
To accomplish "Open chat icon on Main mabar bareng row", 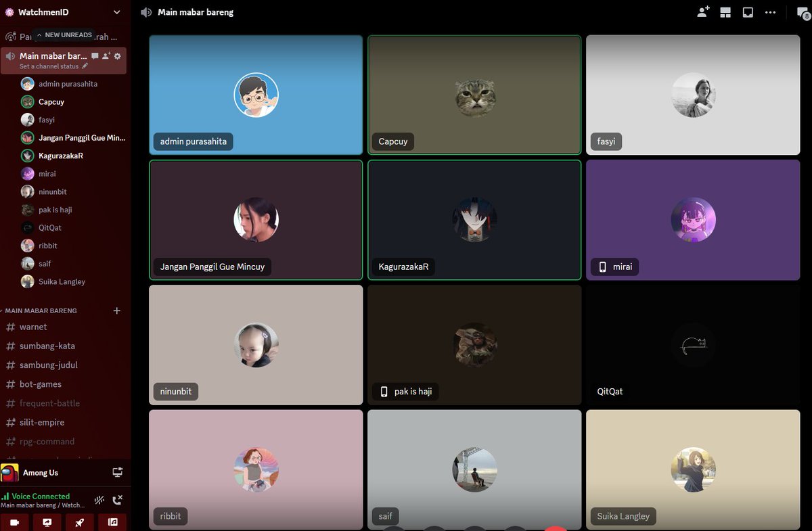I will pyautogui.click(x=95, y=56).
